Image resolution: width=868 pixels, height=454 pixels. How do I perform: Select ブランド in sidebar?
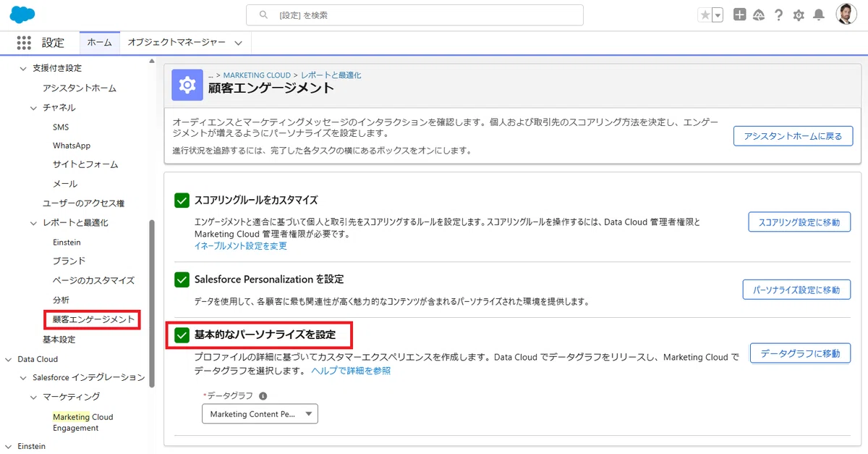point(69,261)
